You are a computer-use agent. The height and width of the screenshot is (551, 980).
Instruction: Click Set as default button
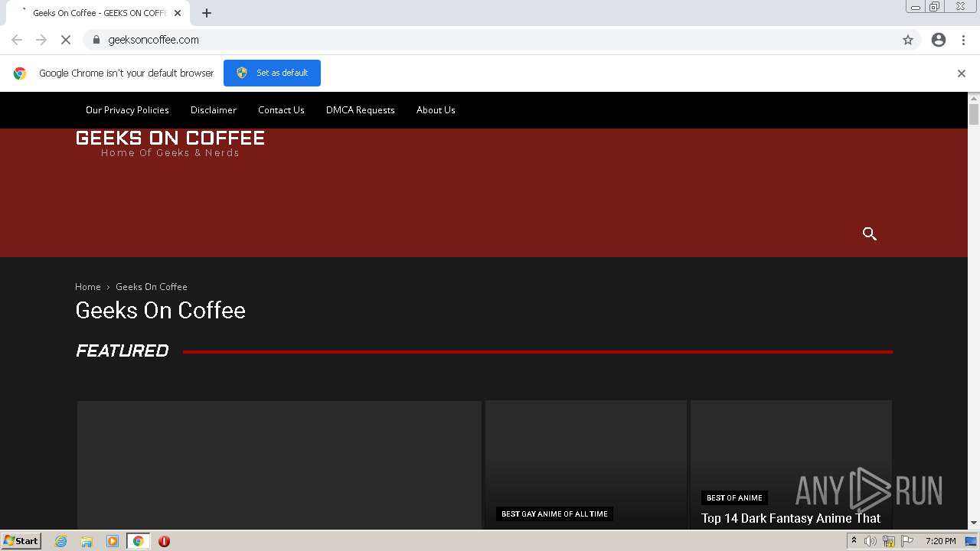(x=272, y=73)
